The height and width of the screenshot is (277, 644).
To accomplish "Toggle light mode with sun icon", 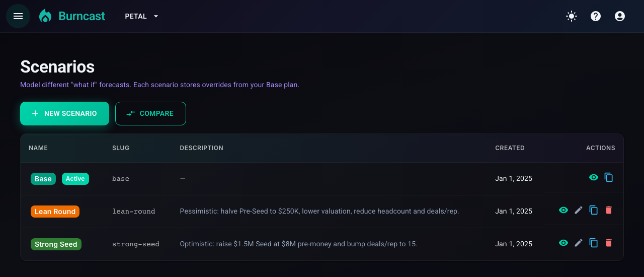I will click(x=572, y=16).
